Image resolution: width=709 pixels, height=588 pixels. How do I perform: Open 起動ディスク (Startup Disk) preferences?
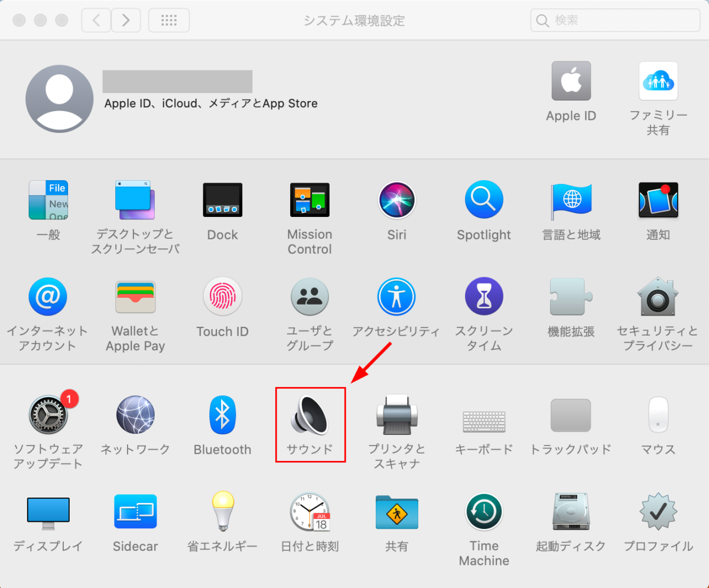(571, 512)
